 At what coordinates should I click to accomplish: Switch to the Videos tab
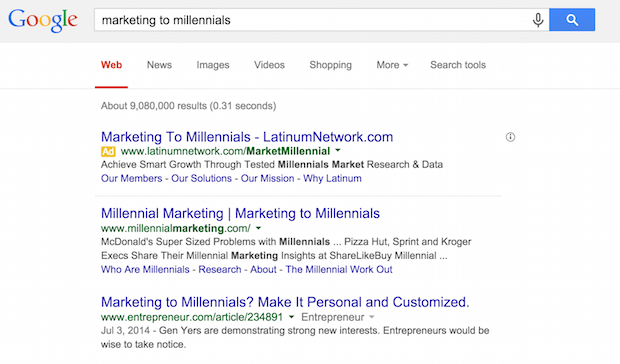(x=269, y=65)
